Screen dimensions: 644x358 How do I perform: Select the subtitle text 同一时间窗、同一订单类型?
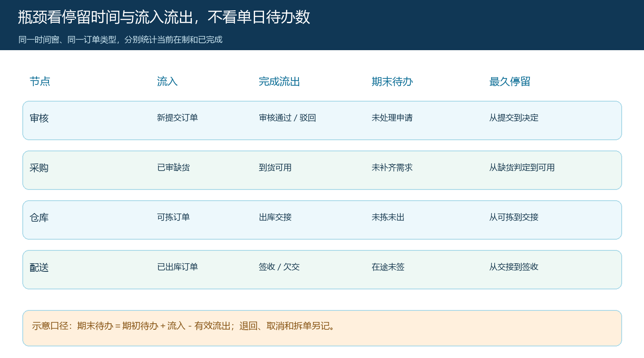[x=120, y=39]
